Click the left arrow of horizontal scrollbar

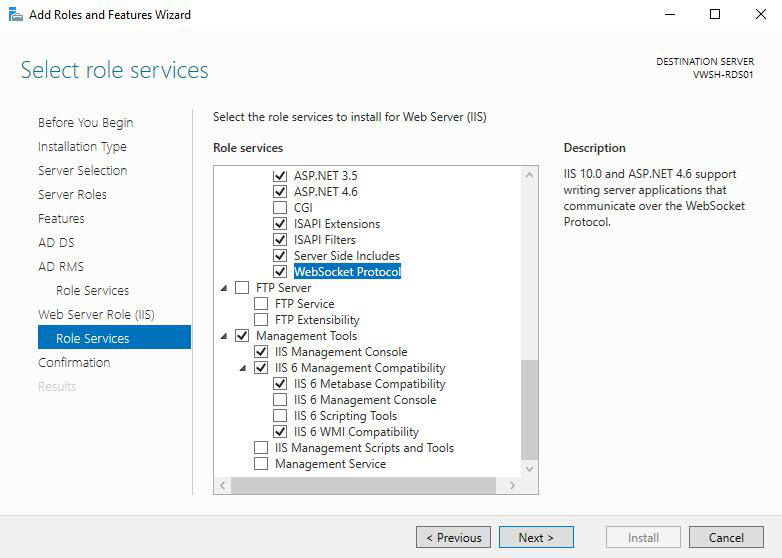point(222,485)
